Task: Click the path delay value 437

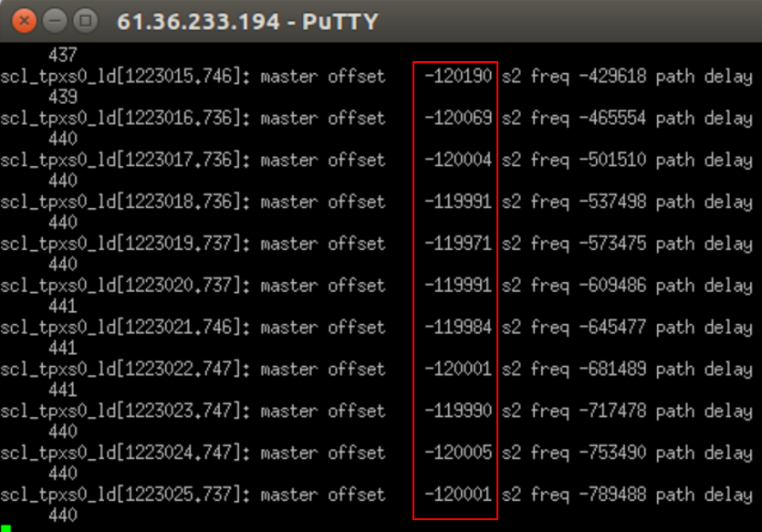Action: (63, 55)
